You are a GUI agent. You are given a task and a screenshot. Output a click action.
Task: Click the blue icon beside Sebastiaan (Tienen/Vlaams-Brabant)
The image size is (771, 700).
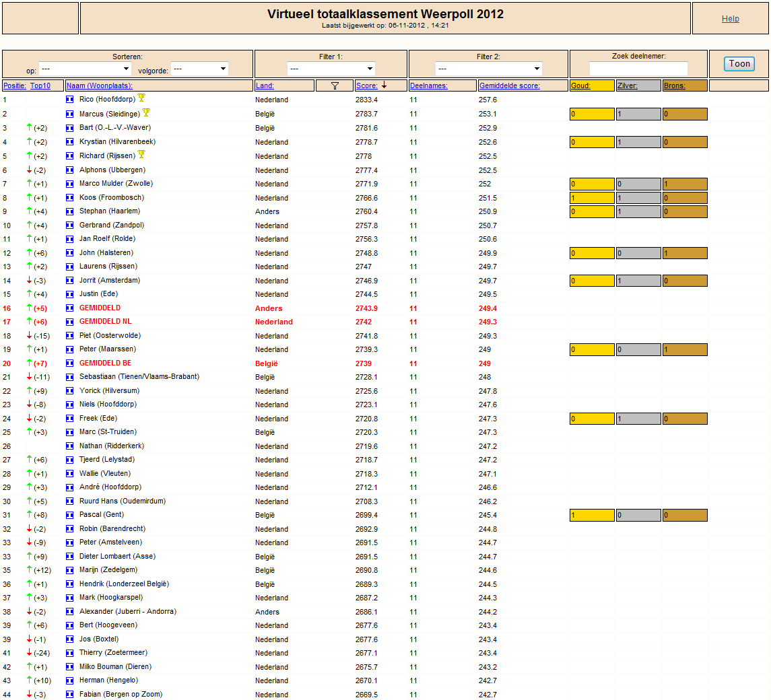click(70, 377)
